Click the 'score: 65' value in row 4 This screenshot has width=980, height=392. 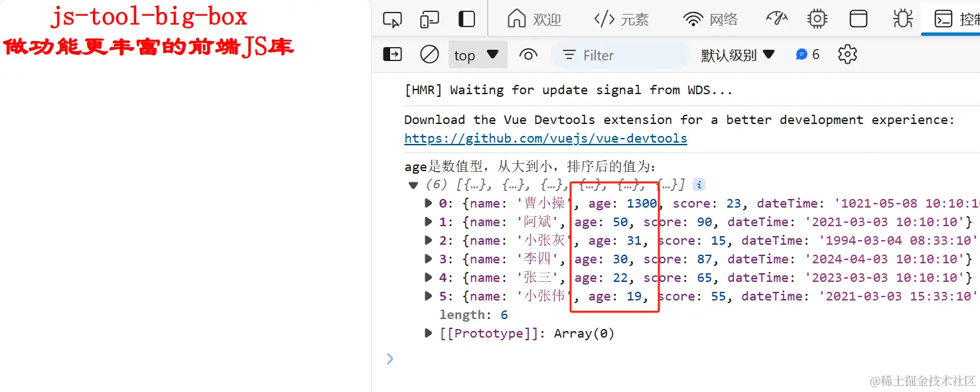pyautogui.click(x=678, y=278)
